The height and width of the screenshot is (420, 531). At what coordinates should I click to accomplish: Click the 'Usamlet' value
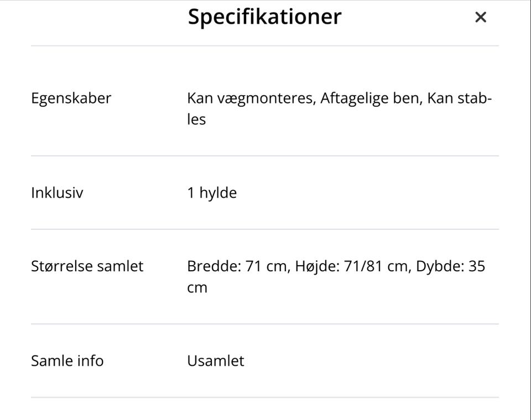tap(215, 361)
